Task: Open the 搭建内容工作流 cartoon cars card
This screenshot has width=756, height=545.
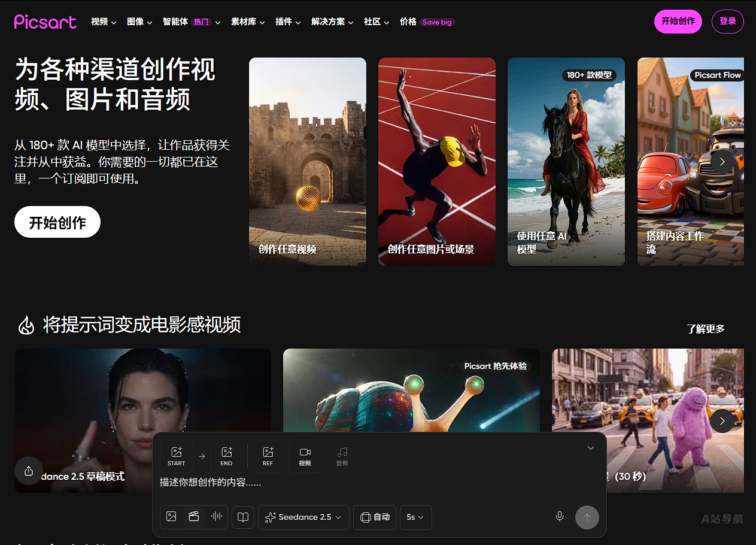Action: 691,162
